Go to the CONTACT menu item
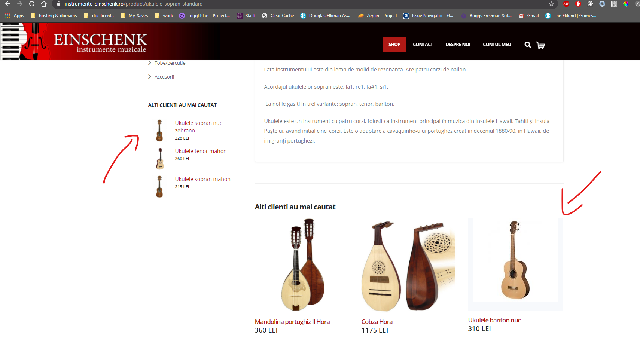This screenshot has width=640, height=364. click(423, 45)
